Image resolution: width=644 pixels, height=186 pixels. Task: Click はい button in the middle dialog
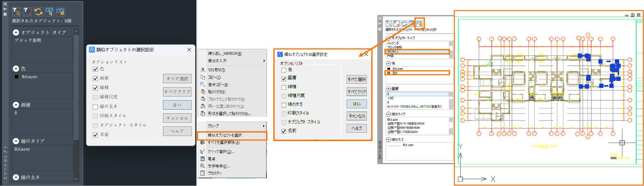(x=357, y=104)
